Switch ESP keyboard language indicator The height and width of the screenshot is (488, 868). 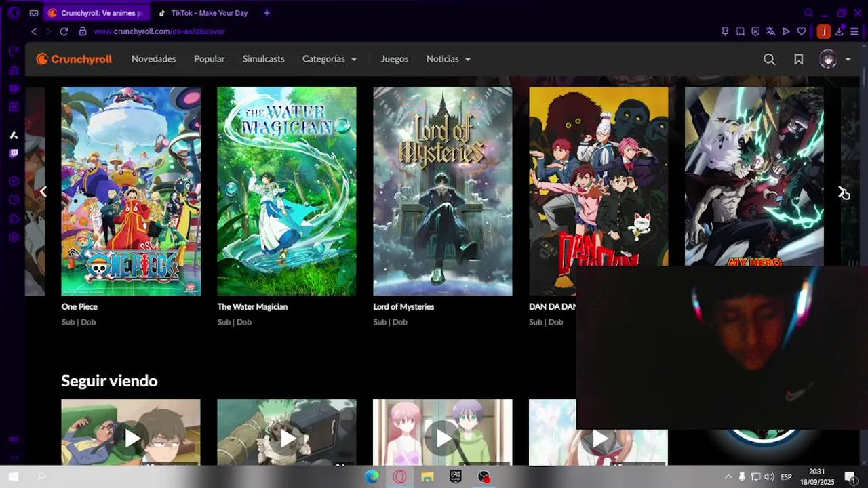point(786,477)
